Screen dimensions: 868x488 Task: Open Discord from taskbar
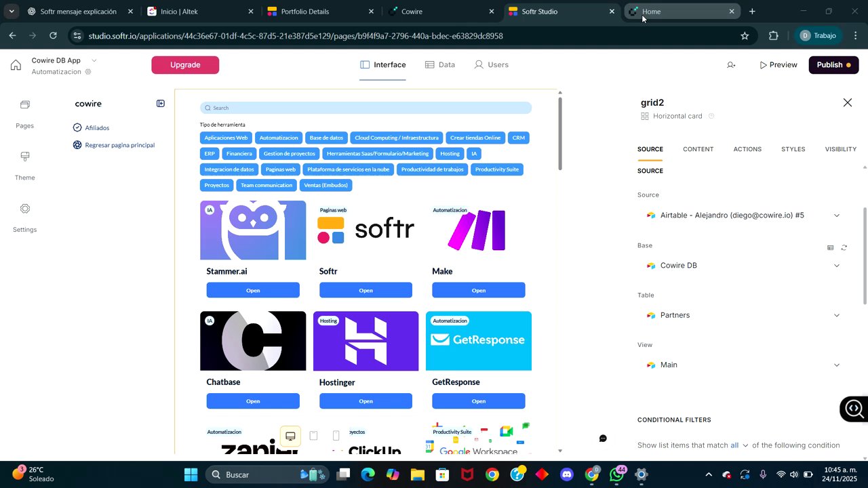pos(568,474)
